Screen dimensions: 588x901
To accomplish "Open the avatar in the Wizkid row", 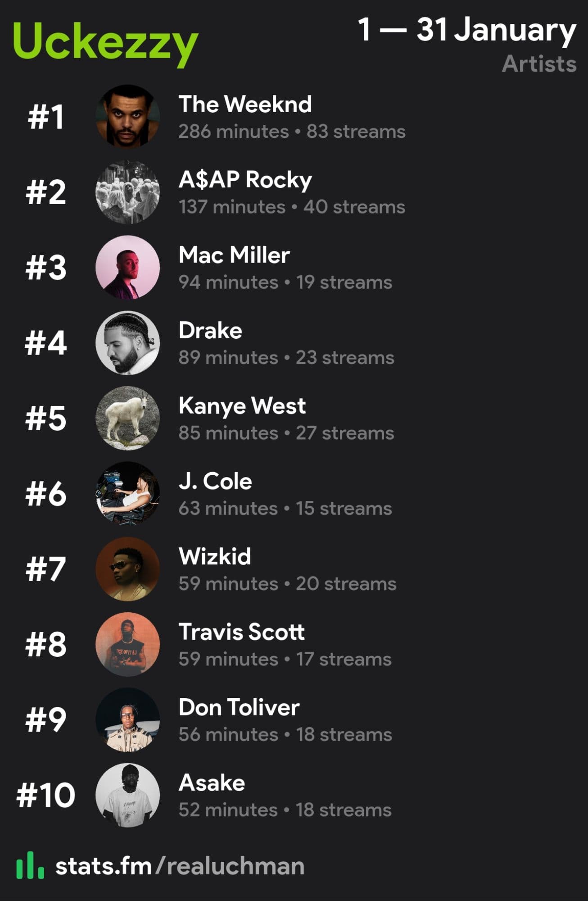I will pyautogui.click(x=127, y=569).
